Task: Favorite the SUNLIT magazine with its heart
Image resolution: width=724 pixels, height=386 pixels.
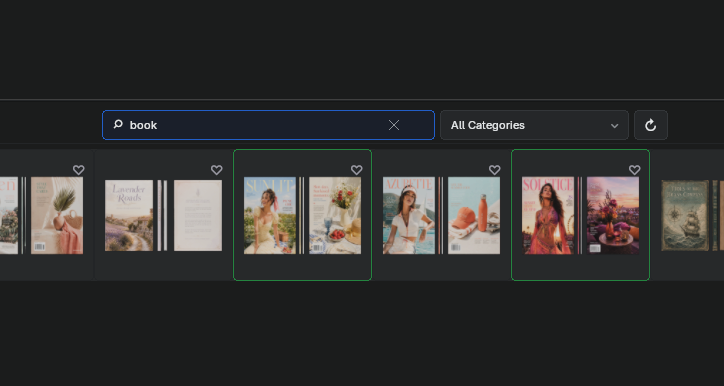Action: point(356,170)
